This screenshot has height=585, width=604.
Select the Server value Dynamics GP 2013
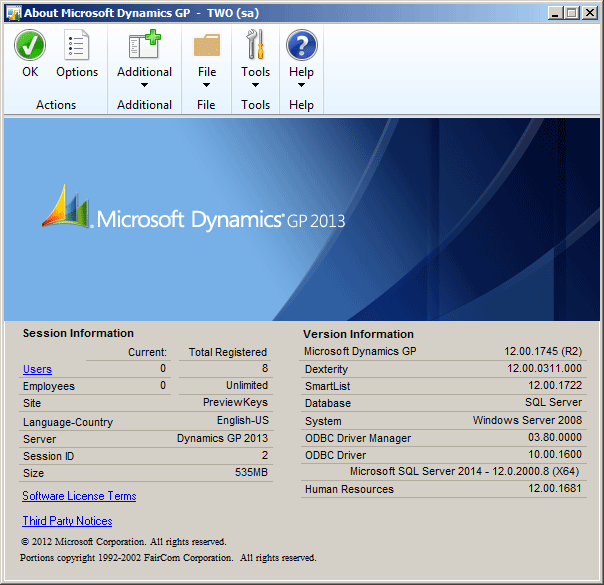tap(222, 438)
